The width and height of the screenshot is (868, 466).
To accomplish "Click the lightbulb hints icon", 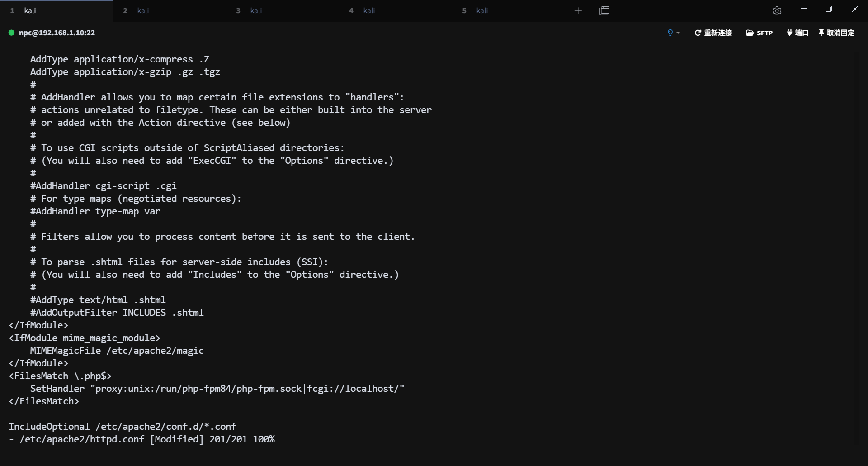I will (x=670, y=33).
